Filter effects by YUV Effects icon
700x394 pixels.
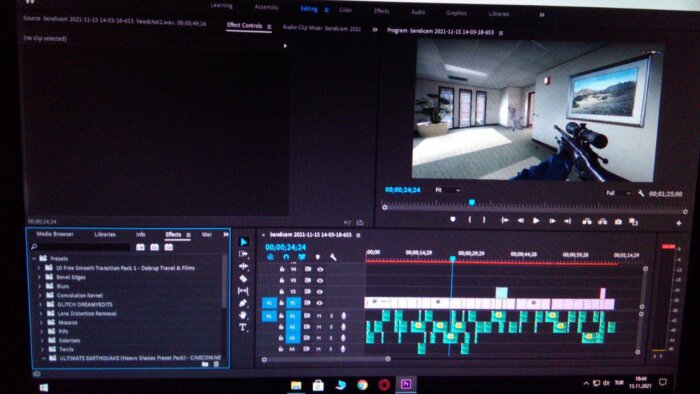tap(169, 247)
